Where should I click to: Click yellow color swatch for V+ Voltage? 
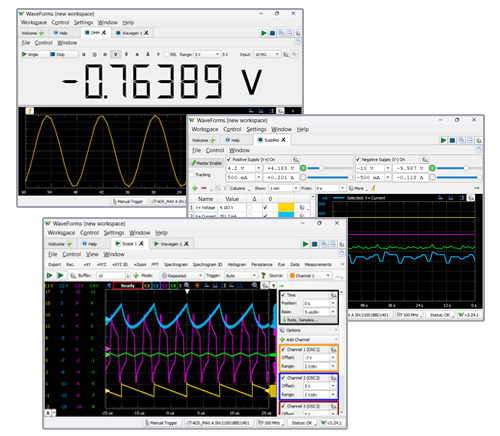pos(286,207)
